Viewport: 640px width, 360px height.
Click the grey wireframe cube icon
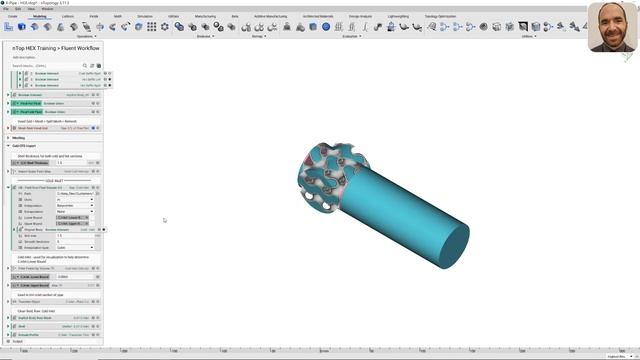(x=497, y=27)
